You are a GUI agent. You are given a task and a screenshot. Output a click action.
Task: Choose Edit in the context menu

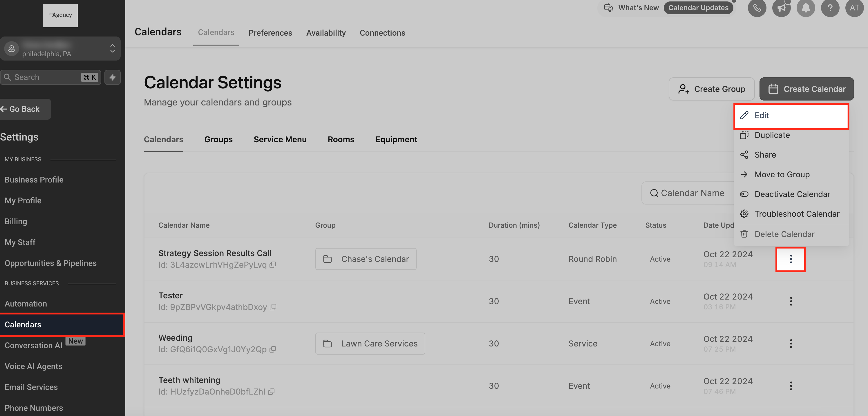coord(791,116)
